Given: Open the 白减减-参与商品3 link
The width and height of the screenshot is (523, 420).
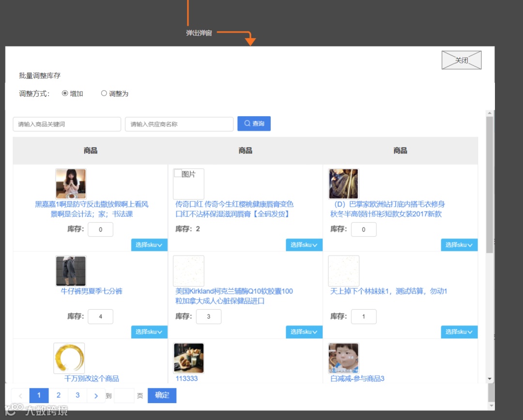Looking at the screenshot, I should click(x=357, y=378).
